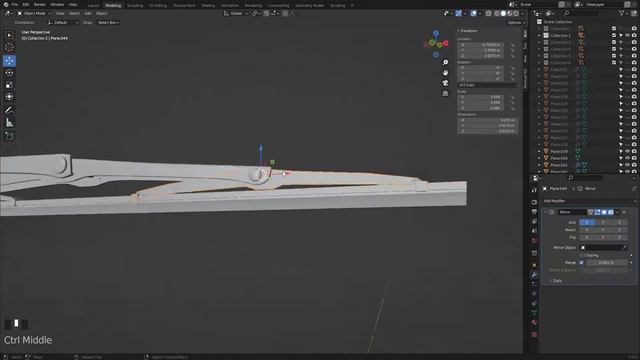This screenshot has width=640, height=360.
Task: Open the Material properties tab icon
Action: tap(534, 322)
